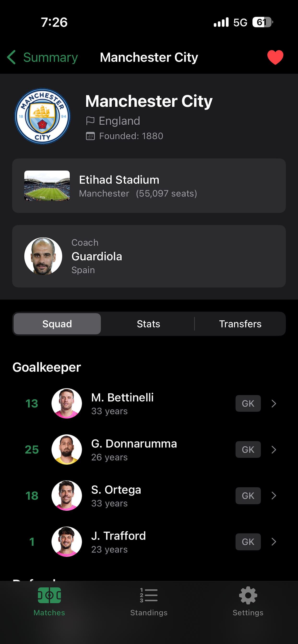This screenshot has width=298, height=644.
Task: Tap GK badge on S. Ortega row
Action: coord(248,495)
